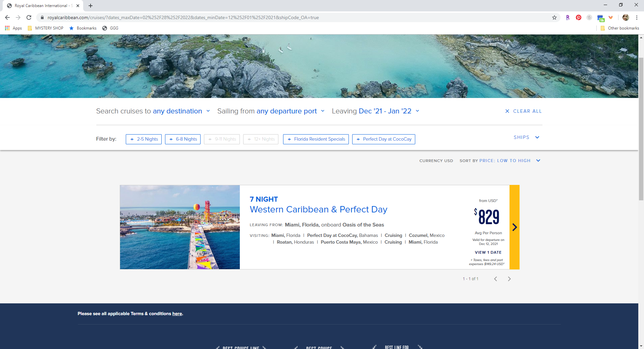Open the SHIPS dropdown
Viewport: 644px width, 349px height.
tap(526, 137)
